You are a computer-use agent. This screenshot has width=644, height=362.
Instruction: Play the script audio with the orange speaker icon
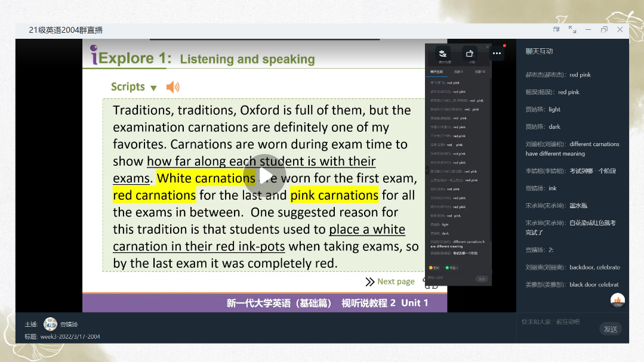[173, 87]
